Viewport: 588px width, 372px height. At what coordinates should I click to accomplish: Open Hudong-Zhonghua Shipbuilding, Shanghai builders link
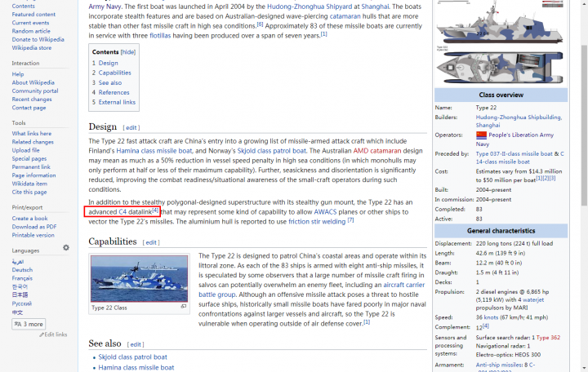click(x=519, y=121)
